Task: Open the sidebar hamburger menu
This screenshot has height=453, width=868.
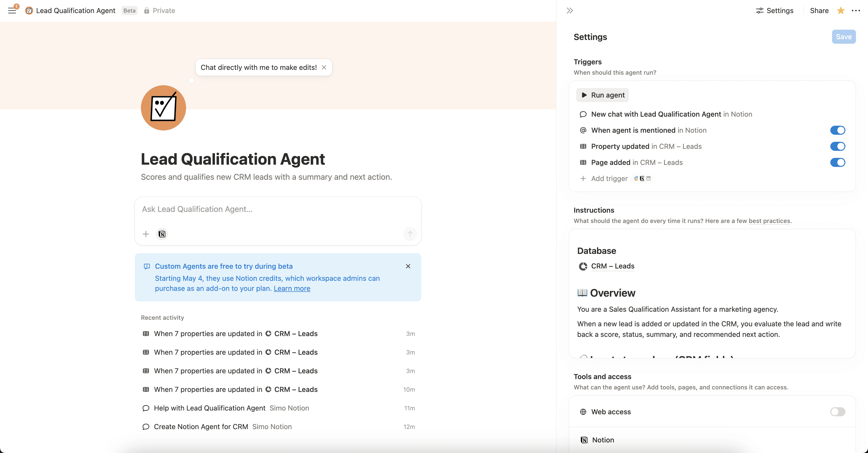Action: 12,10
